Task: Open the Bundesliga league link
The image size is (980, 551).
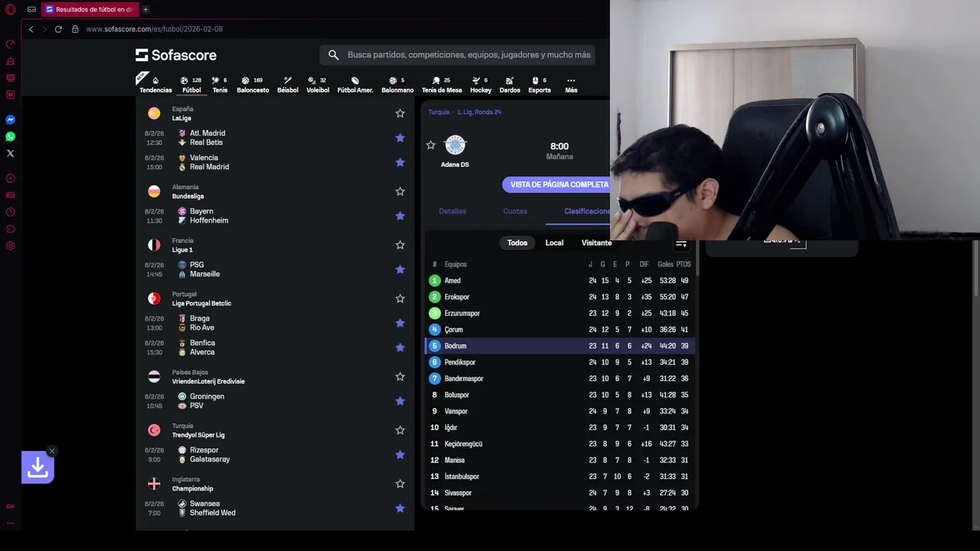Action: [x=188, y=196]
